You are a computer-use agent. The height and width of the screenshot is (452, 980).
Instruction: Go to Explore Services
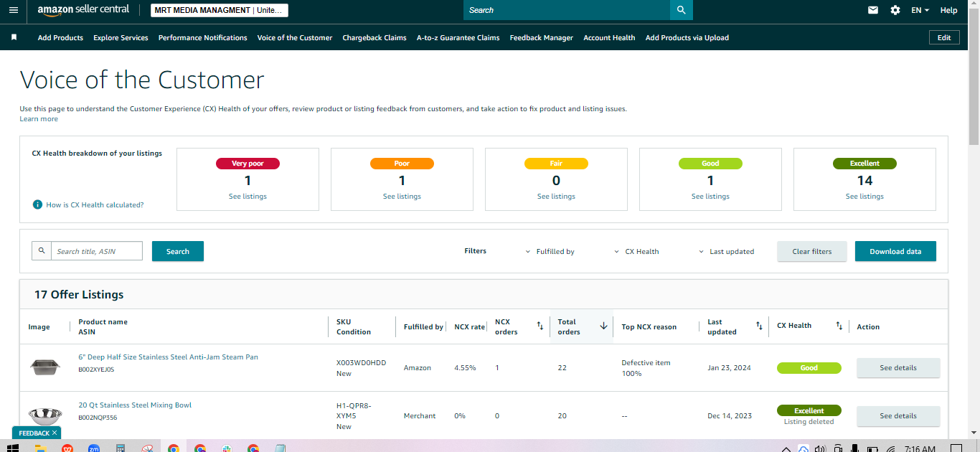coord(121,37)
